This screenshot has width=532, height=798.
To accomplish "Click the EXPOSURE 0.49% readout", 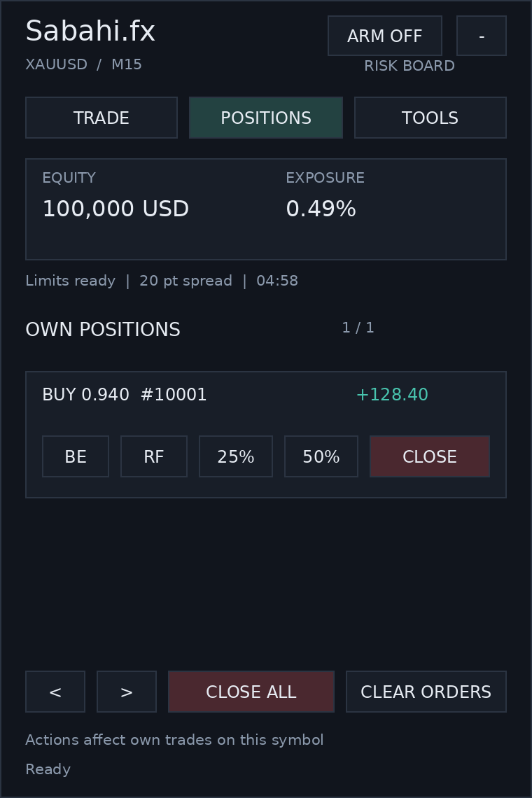I will [325, 195].
